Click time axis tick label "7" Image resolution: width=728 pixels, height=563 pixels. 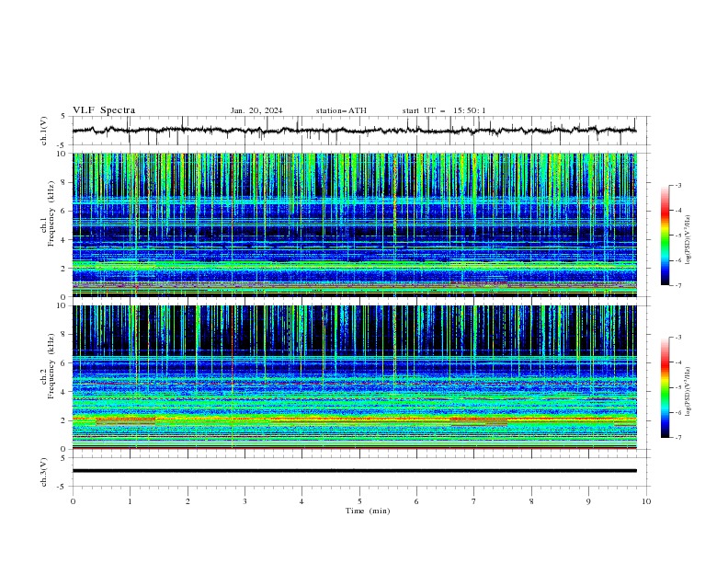tap(474, 501)
